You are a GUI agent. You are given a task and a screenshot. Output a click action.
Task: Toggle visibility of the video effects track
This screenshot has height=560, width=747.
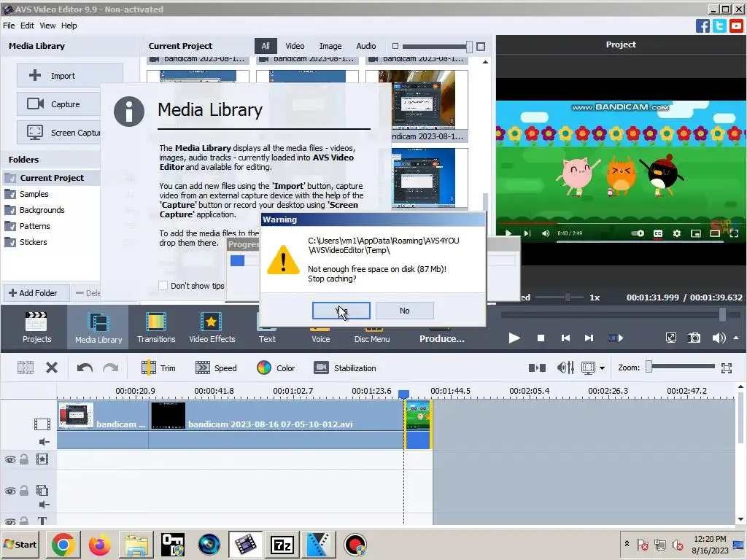pyautogui.click(x=10, y=459)
